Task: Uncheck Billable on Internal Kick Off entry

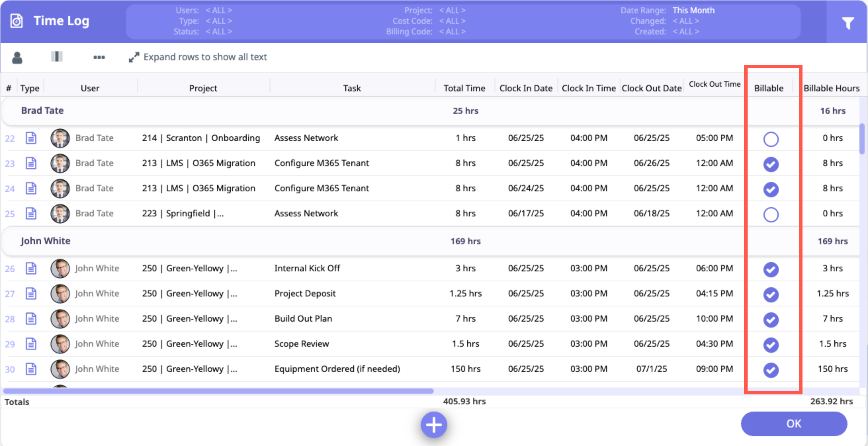Action: click(771, 269)
